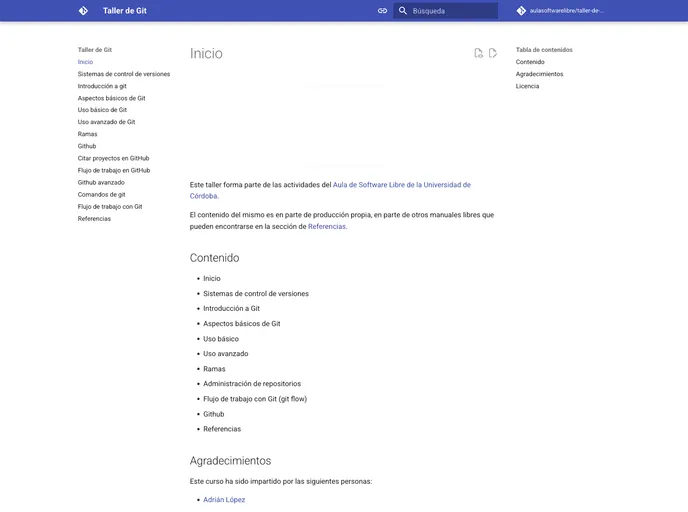This screenshot has width=688, height=512.
Task: Open Citar proyectos en GitHub page
Action: (113, 158)
